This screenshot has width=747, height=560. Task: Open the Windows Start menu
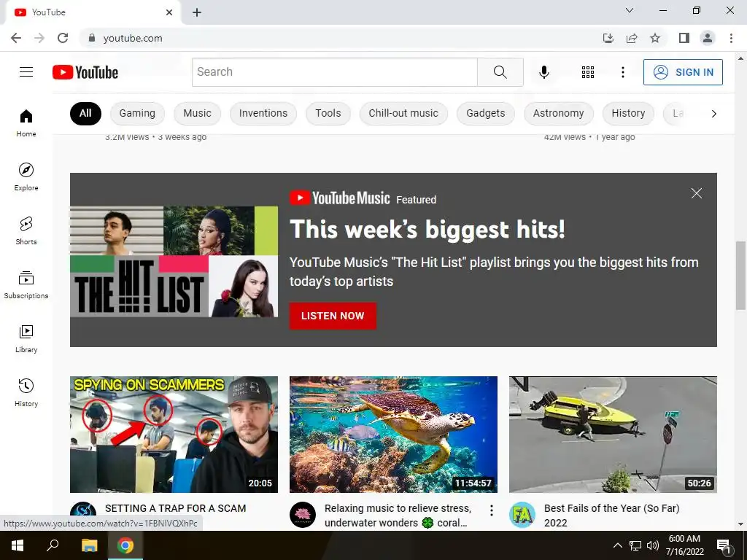coord(18,545)
